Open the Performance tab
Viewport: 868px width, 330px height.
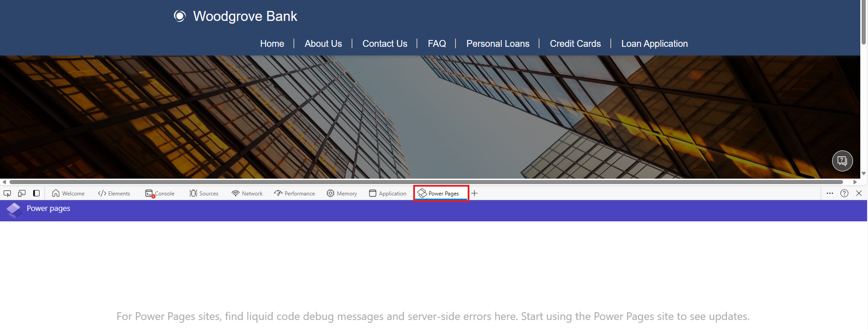point(294,193)
